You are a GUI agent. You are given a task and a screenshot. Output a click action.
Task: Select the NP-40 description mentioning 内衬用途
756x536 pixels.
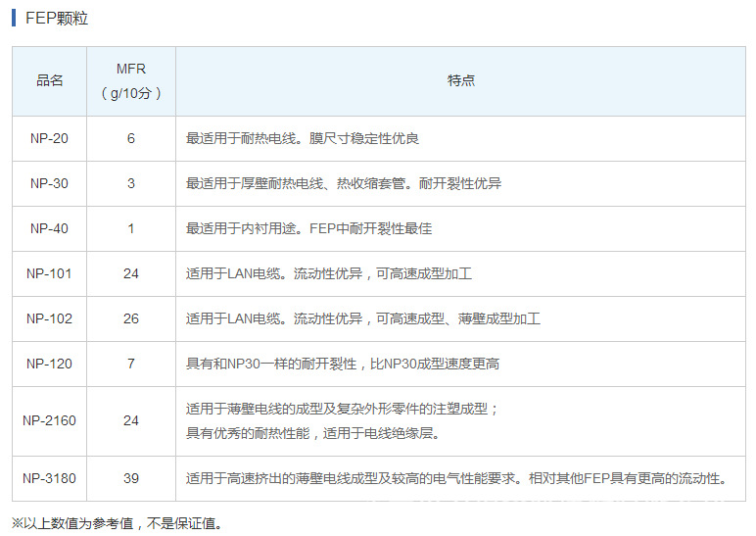coord(308,228)
